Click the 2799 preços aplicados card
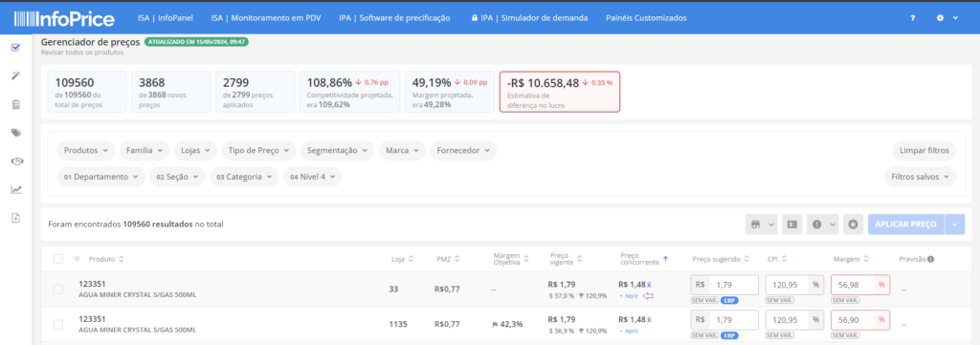Image resolution: width=980 pixels, height=345 pixels. 255,92
